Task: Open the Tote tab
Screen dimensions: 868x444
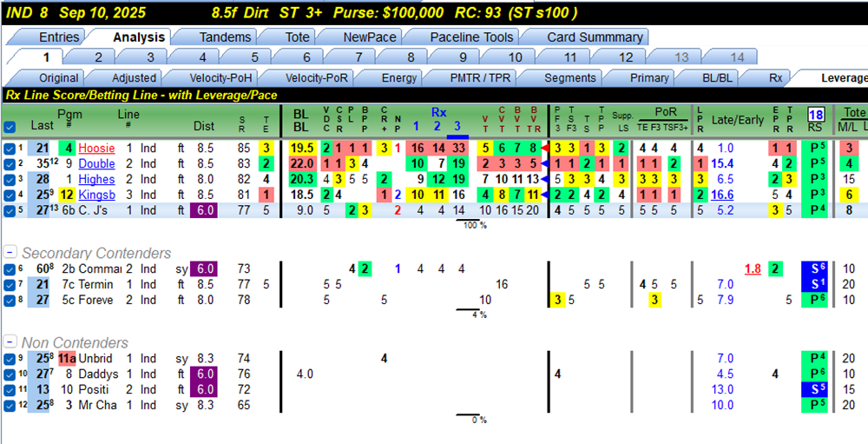Action: pyautogui.click(x=297, y=37)
